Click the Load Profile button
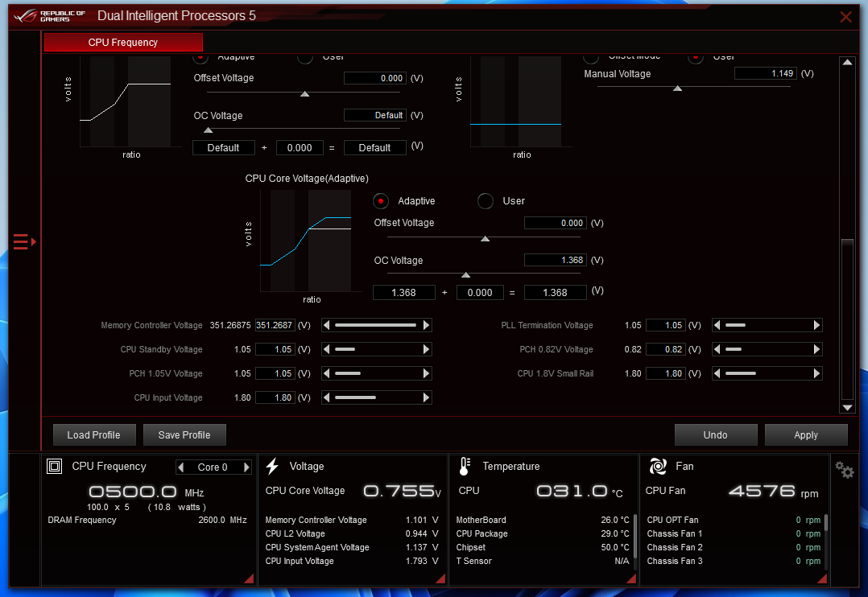 (x=93, y=435)
